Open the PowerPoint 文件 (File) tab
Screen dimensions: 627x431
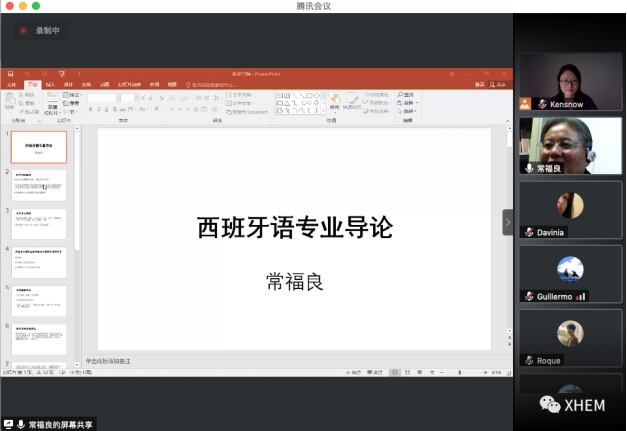pyautogui.click(x=12, y=85)
